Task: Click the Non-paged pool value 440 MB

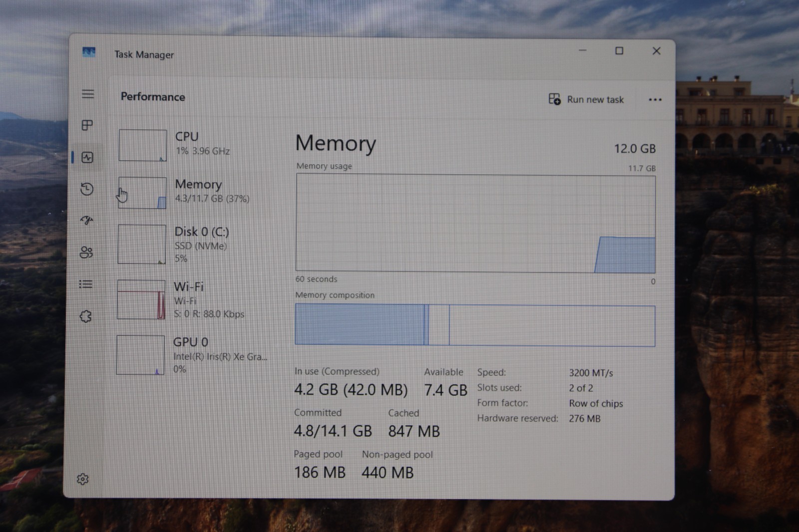Action: coord(388,473)
